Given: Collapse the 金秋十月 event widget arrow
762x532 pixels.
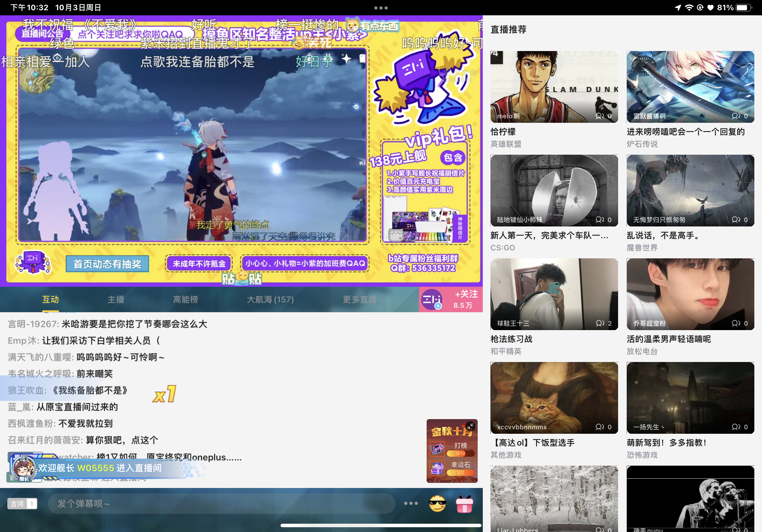Looking at the screenshot, I should point(470,426).
